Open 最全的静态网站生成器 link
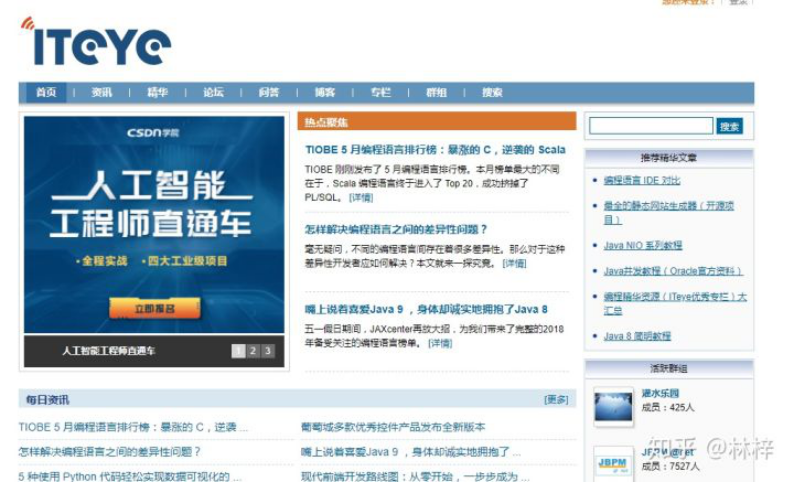The image size is (794, 482). (668, 213)
